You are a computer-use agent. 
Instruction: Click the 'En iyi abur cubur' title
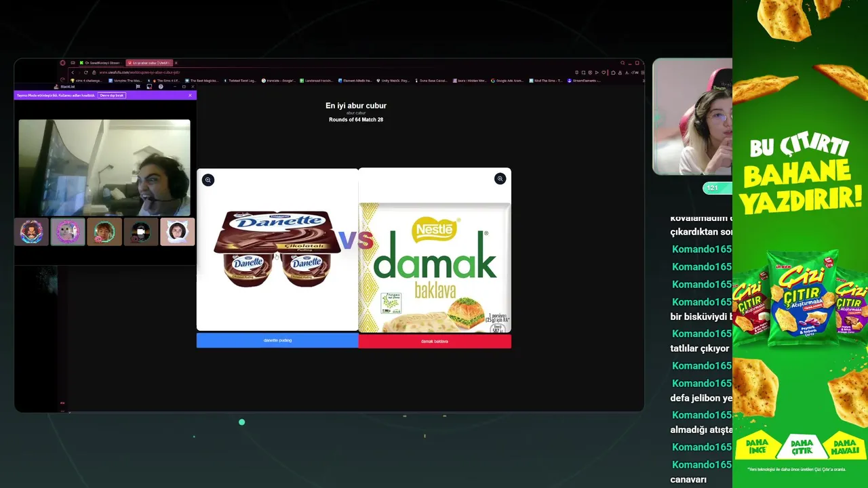356,106
